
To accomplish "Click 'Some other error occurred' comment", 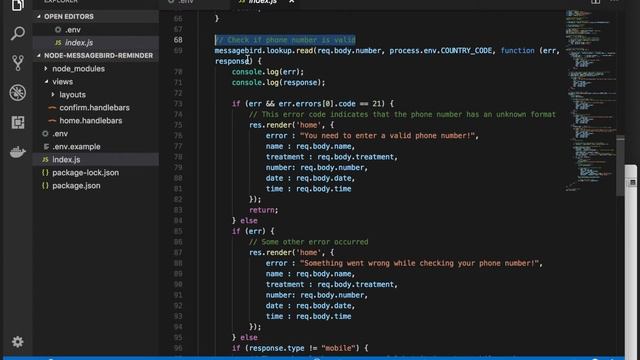I will 309,242.
